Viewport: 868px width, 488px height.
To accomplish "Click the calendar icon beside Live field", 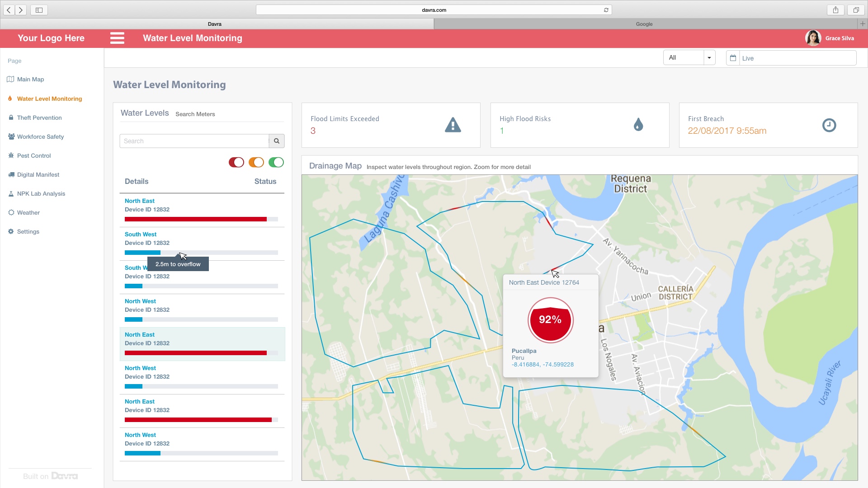I will pos(733,58).
